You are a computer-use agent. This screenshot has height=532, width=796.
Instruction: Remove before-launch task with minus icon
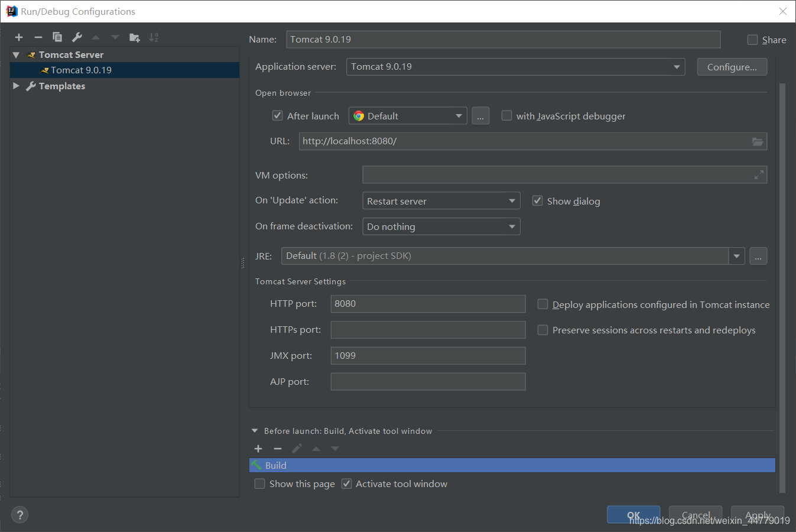pos(278,449)
